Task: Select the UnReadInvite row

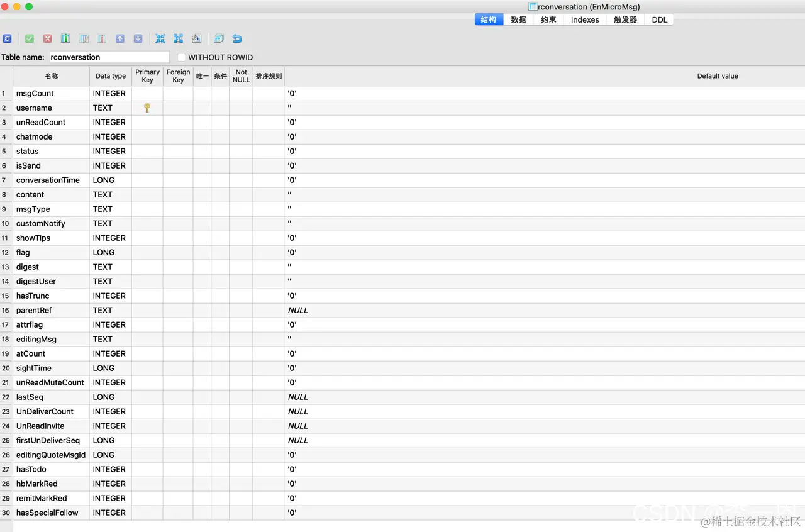Action: point(402,426)
